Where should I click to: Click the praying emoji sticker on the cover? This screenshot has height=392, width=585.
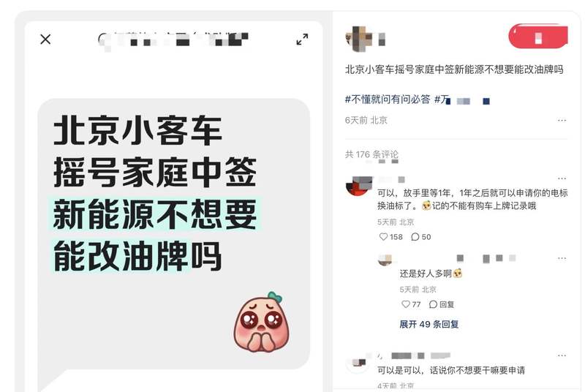click(262, 322)
